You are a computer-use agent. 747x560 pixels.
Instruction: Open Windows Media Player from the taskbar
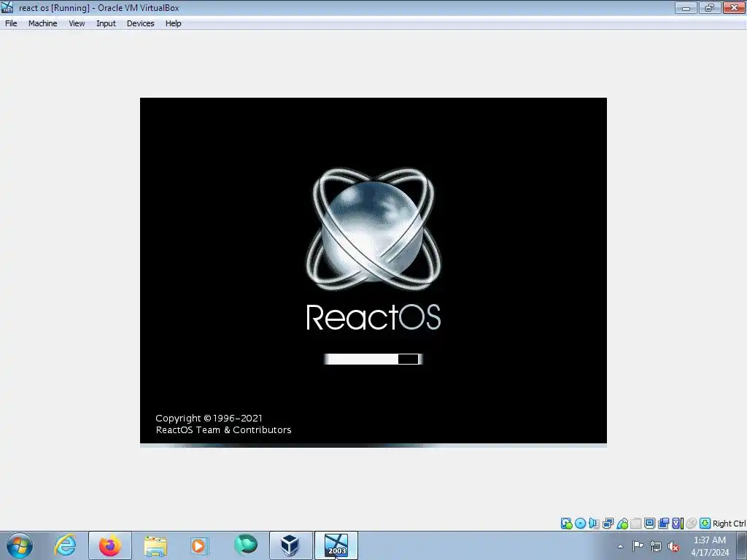[200, 545]
